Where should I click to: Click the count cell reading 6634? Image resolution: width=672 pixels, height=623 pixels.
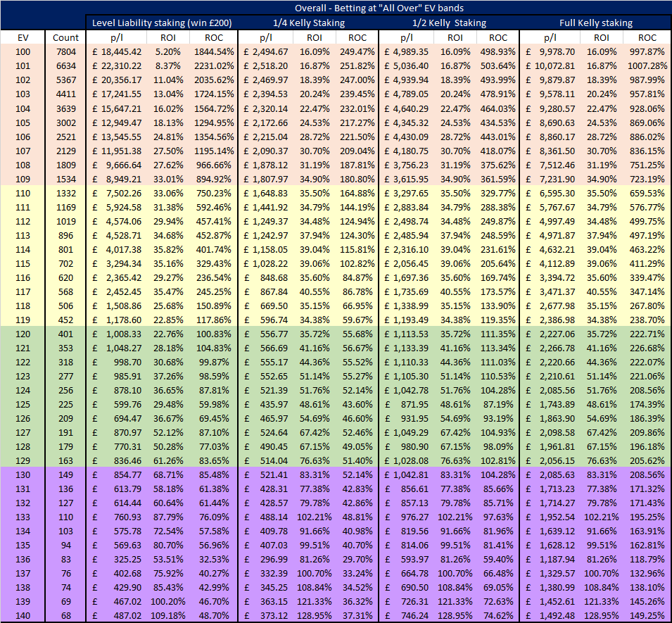coord(66,66)
